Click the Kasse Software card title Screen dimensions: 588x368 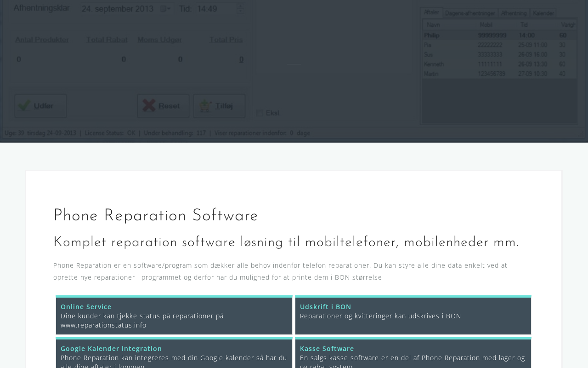pos(327,349)
